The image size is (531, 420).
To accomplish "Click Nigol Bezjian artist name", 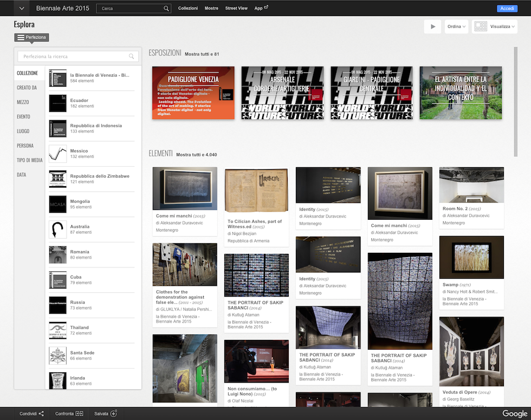I will click(244, 234).
